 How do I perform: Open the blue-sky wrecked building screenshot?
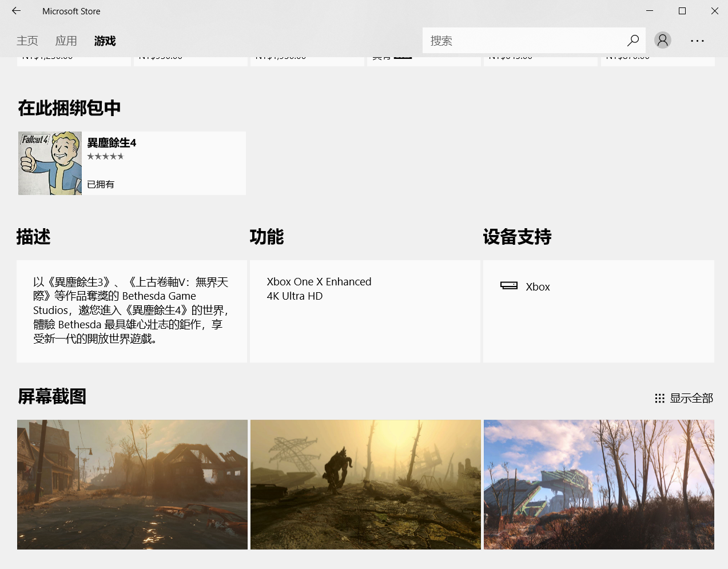point(599,484)
